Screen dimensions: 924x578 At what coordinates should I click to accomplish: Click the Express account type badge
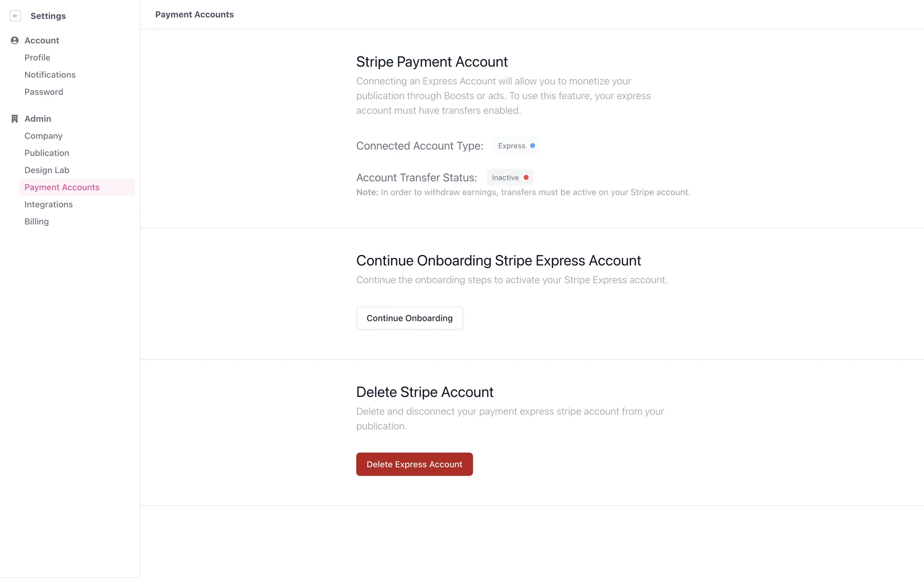coord(512,145)
